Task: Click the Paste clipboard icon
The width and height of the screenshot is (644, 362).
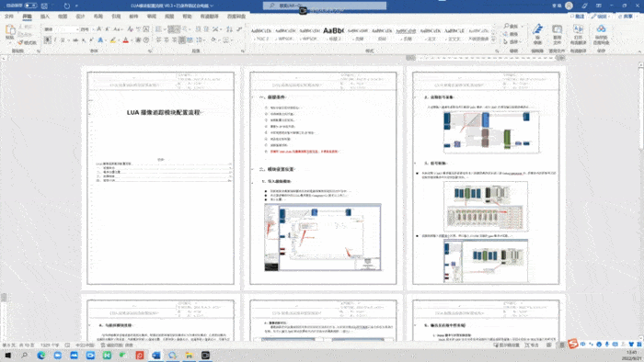Action: pyautogui.click(x=10, y=30)
